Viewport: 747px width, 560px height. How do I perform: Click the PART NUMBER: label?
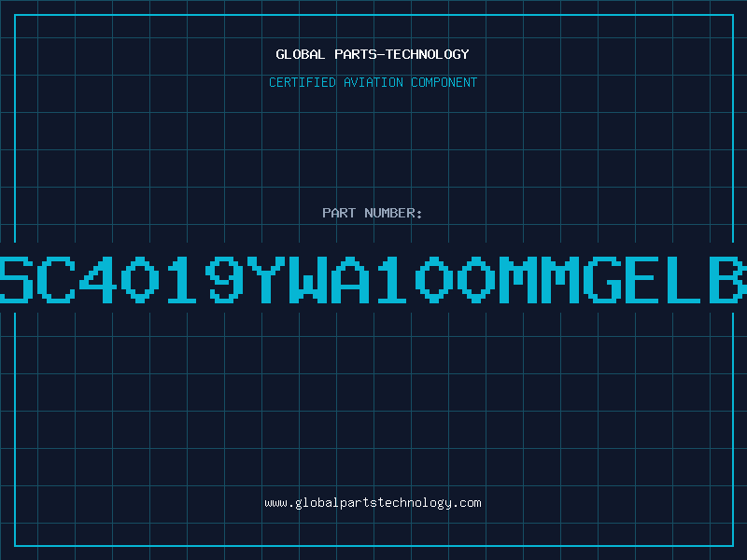pos(373,213)
